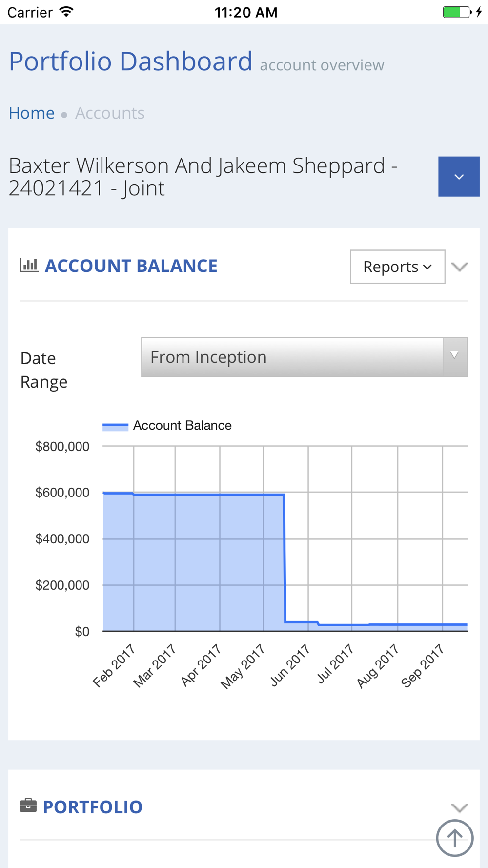Click the briefcase icon beside Portfolio

click(28, 806)
